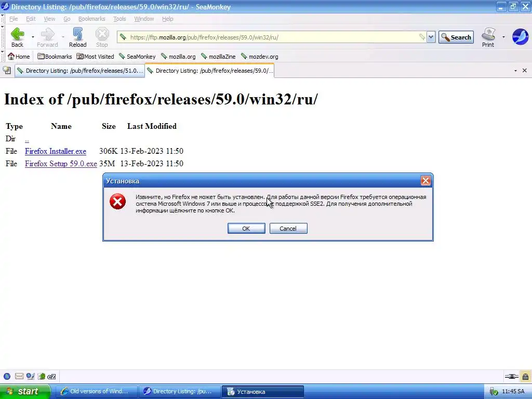Screen dimensions: 532x399
Task: Open the Most Visited folder
Action: click(96, 56)
